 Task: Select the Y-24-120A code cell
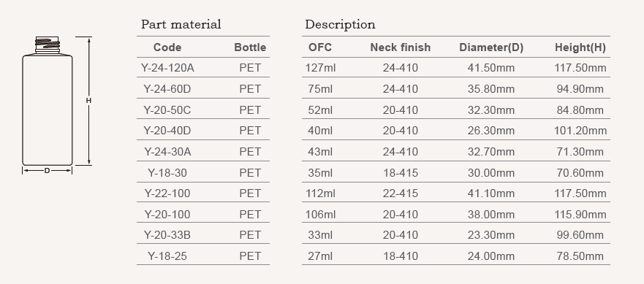pos(167,68)
